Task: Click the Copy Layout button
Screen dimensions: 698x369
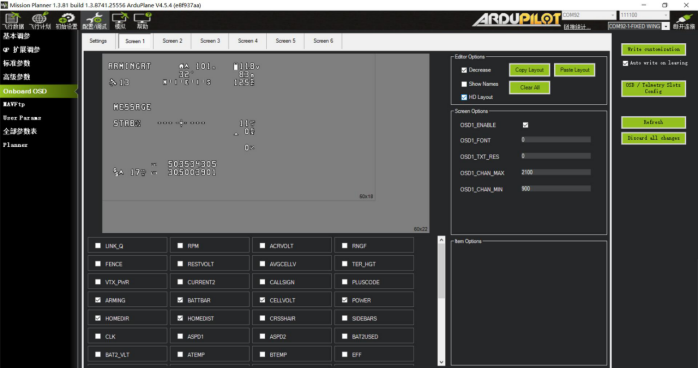Action: [529, 70]
